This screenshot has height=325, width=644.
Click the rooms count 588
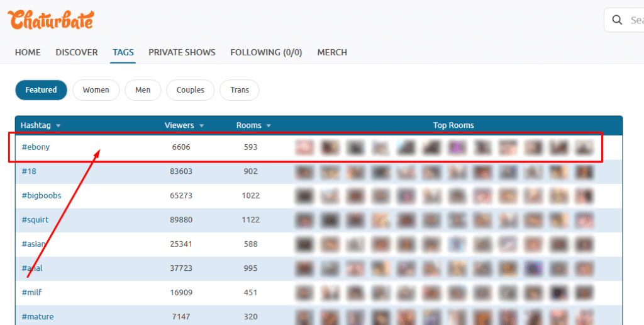point(250,244)
